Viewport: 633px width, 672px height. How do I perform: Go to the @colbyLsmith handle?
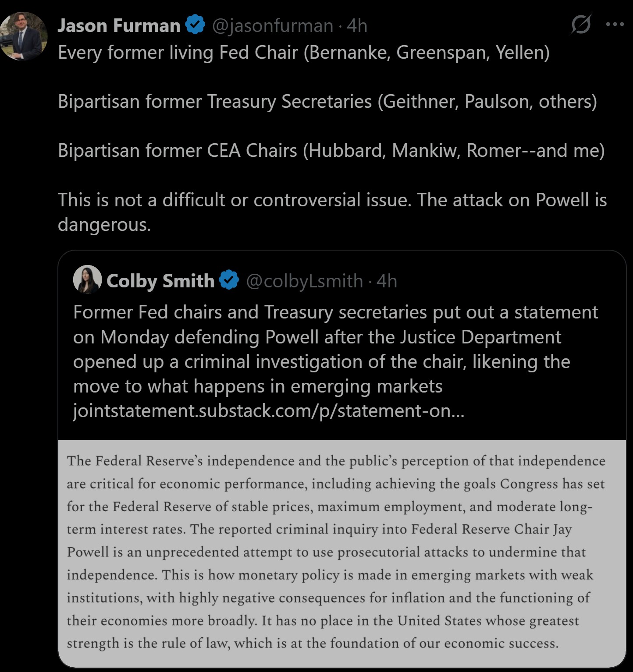(305, 281)
